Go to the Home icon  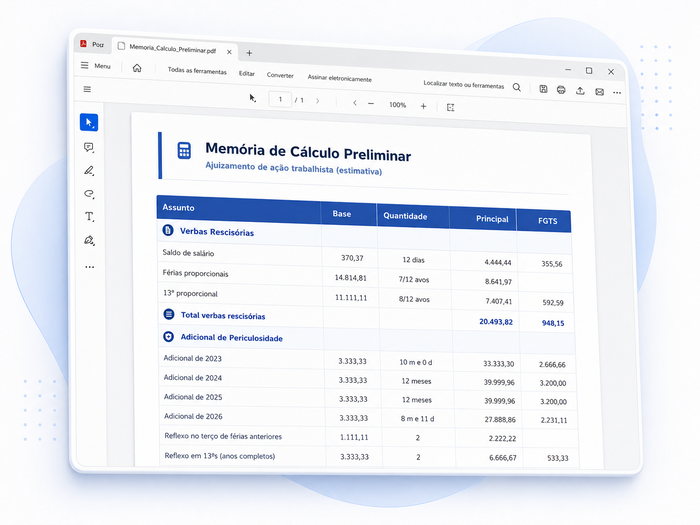(137, 68)
